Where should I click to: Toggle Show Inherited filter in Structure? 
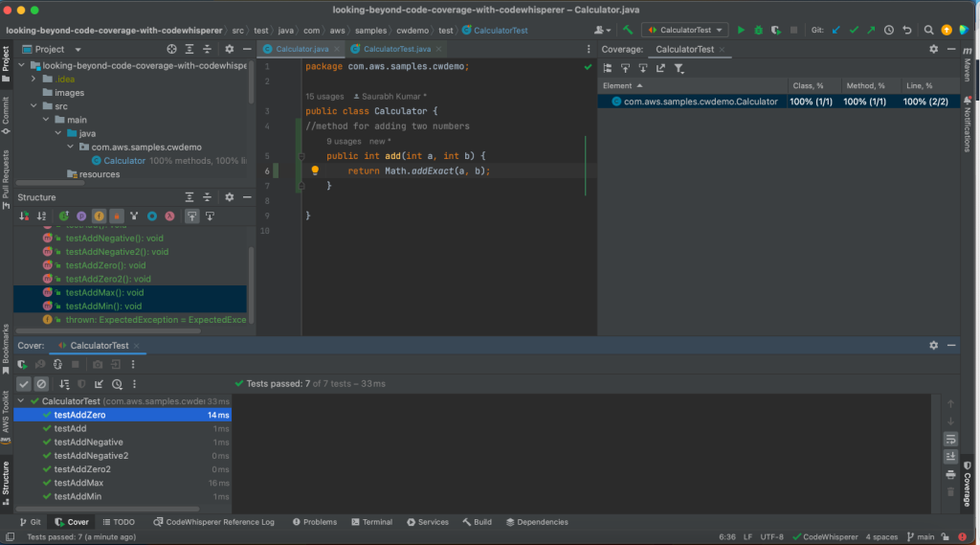pyautogui.click(x=134, y=216)
